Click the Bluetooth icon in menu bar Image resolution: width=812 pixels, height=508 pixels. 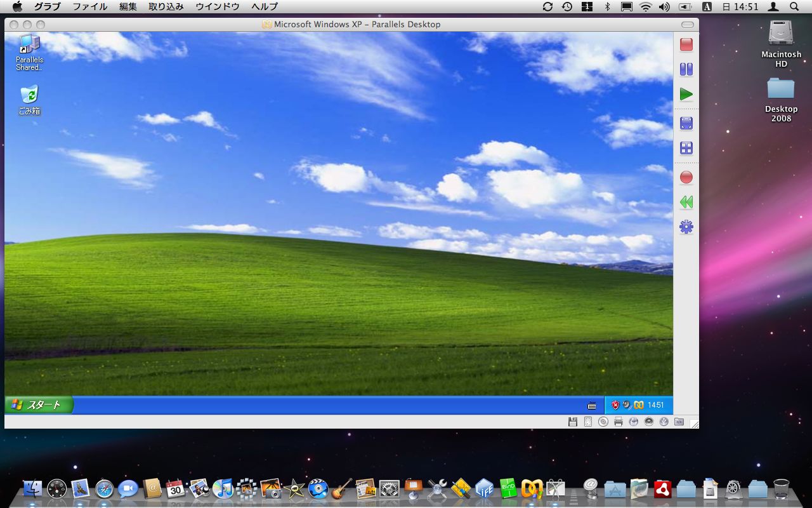[x=607, y=7]
